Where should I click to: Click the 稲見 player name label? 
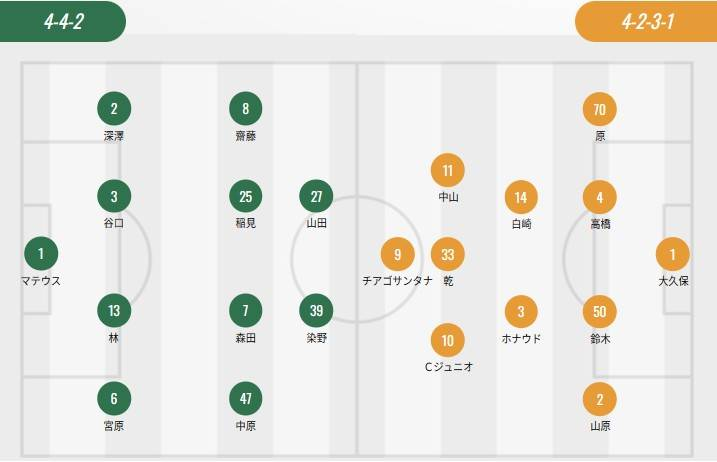tap(245, 223)
